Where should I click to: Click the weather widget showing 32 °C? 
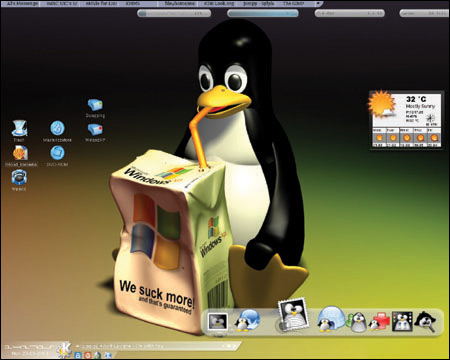click(407, 119)
